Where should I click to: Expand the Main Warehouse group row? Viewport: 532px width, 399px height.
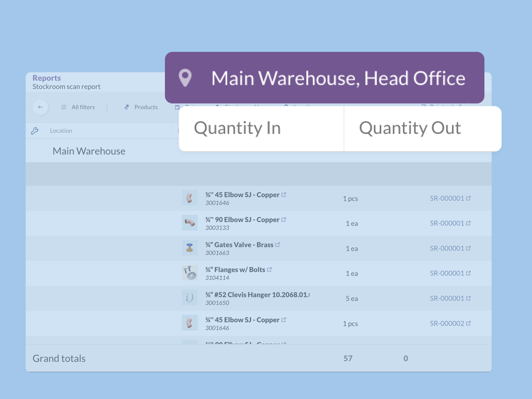click(x=89, y=151)
